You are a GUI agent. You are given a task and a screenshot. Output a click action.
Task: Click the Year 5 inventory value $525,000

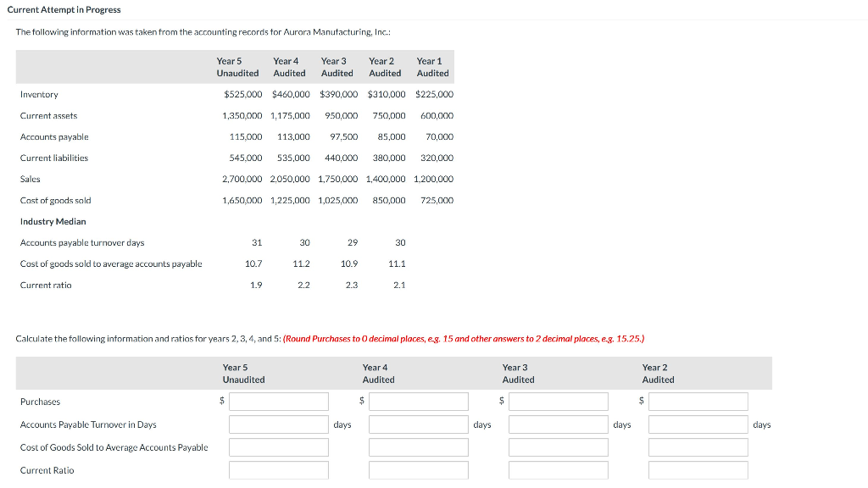pos(243,95)
